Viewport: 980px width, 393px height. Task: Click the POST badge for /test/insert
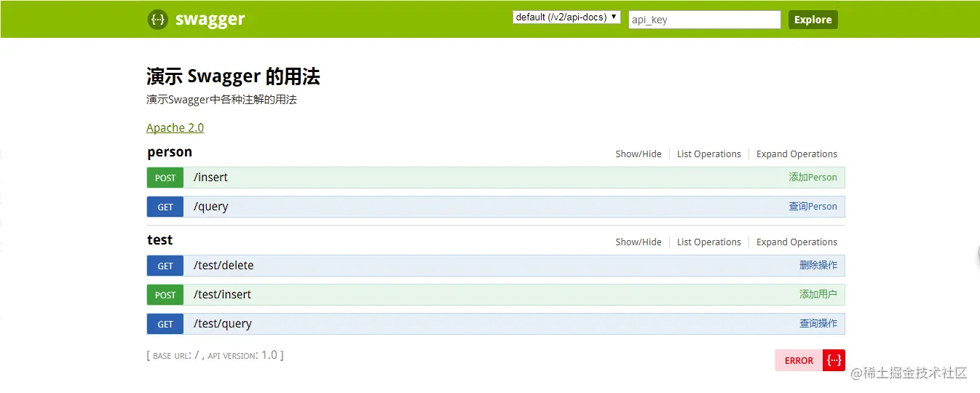pos(165,295)
